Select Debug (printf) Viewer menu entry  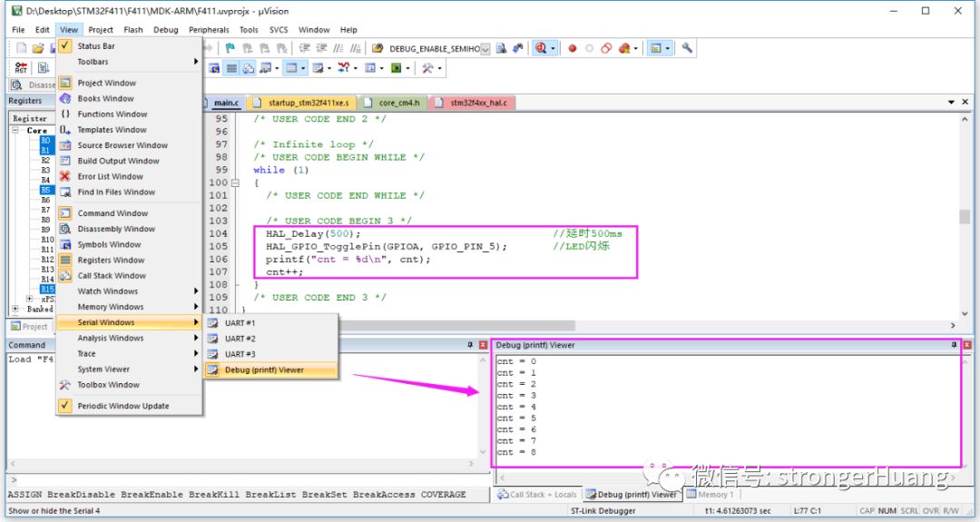(x=264, y=369)
